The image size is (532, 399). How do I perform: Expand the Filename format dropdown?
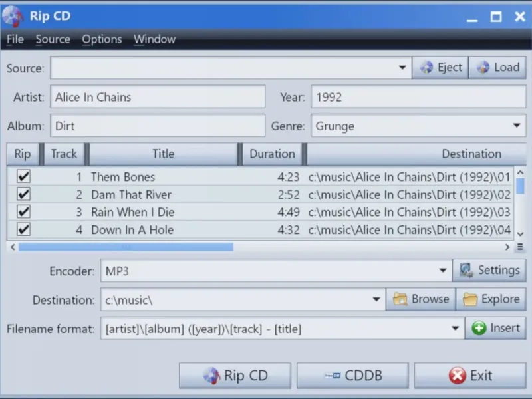(x=455, y=328)
